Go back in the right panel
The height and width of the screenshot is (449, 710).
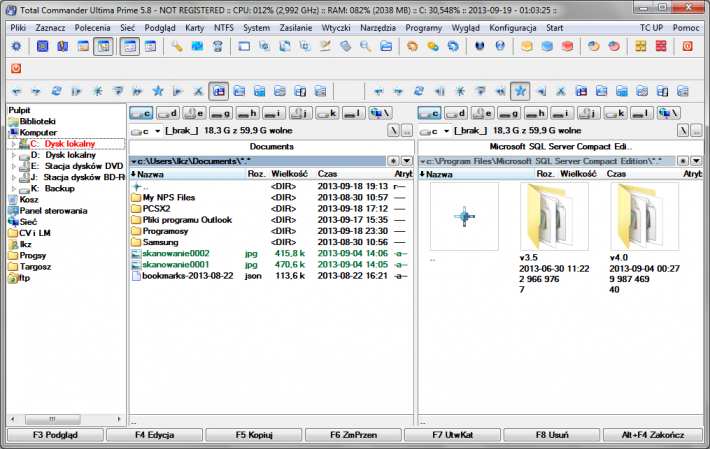point(379,91)
